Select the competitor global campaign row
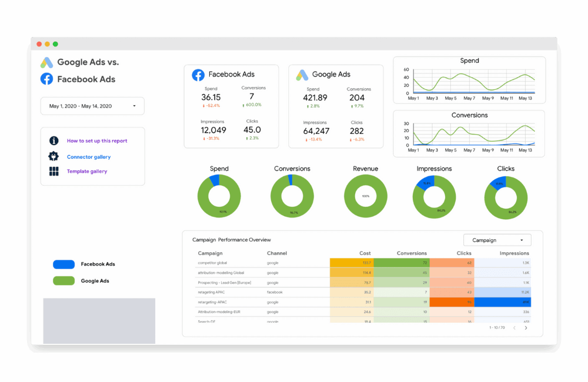588x382 pixels. (212, 263)
